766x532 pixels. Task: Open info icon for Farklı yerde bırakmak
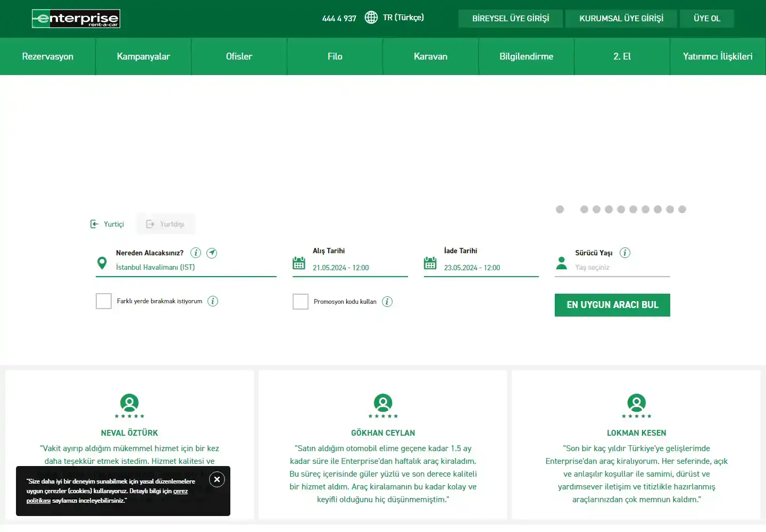coord(213,301)
